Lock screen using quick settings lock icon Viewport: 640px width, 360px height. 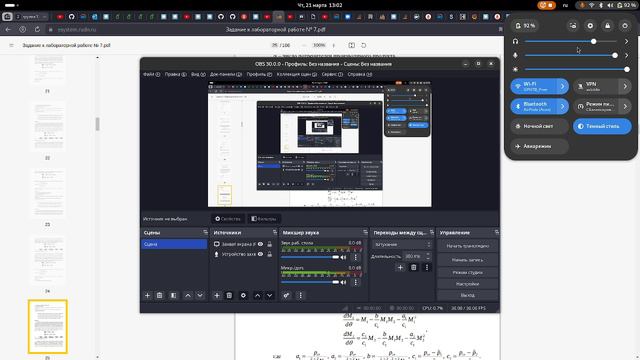pos(607,26)
